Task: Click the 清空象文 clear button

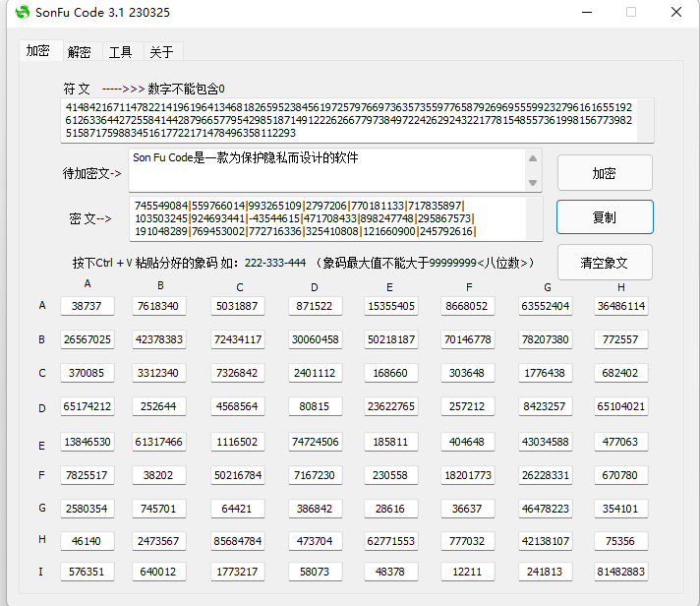Action: (x=604, y=263)
